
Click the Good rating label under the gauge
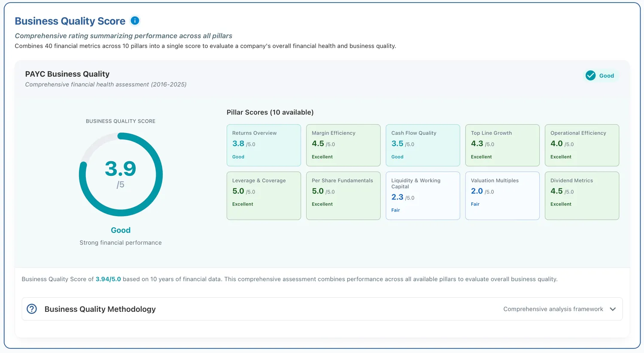tap(121, 230)
